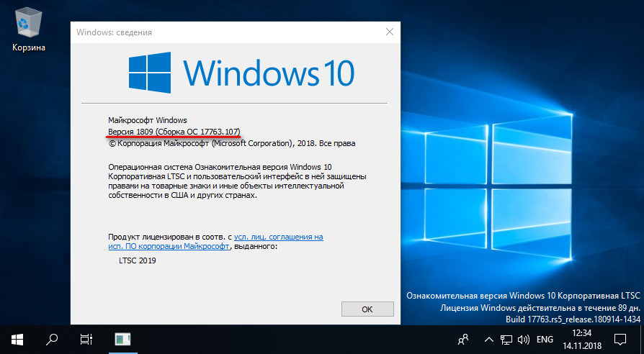Screen dimensions: 644x354
Task: Select the winver app on the taskbar
Action: (x=122, y=340)
